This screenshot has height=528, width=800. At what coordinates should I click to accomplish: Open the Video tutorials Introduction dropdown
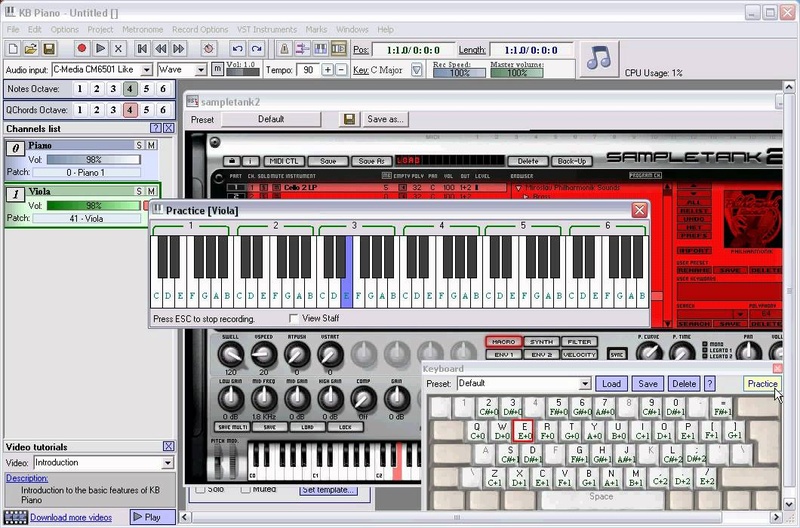point(167,463)
